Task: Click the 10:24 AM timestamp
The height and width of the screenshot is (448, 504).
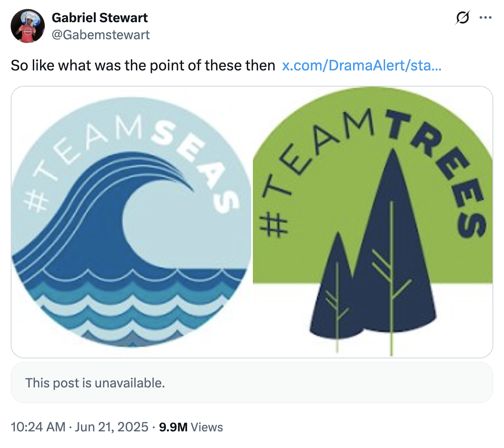Action: click(38, 427)
